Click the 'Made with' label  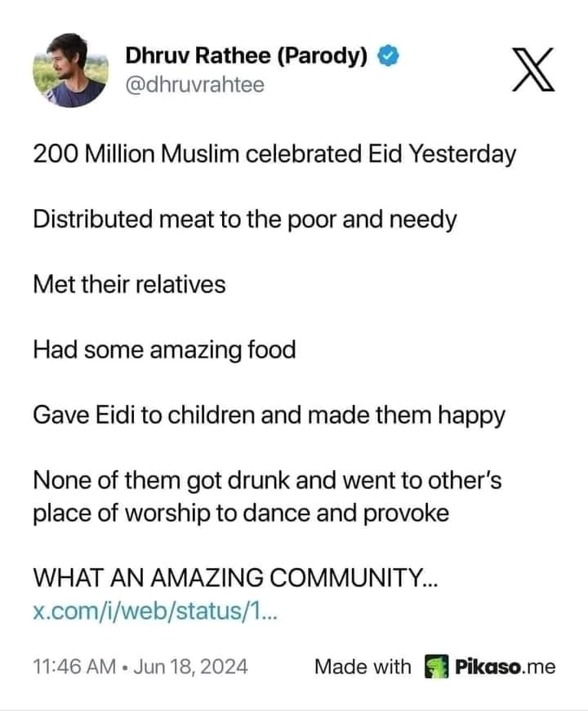(363, 667)
